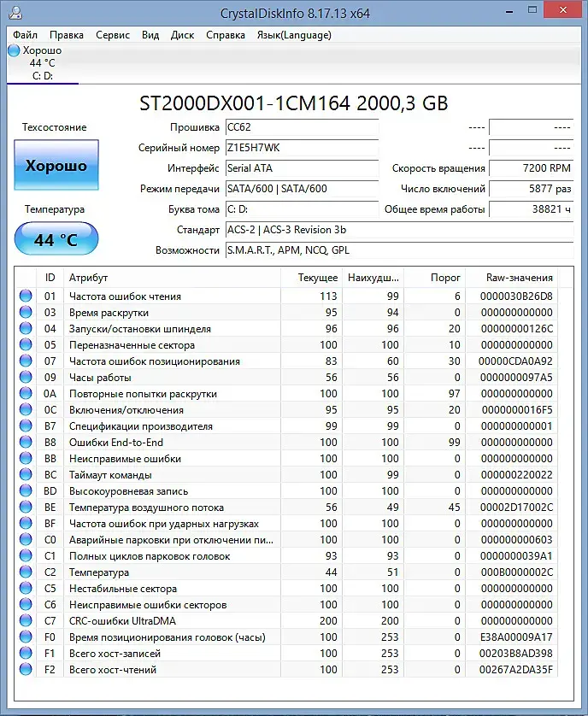Click status orb of row BE Температура воздушного потока

[26, 507]
